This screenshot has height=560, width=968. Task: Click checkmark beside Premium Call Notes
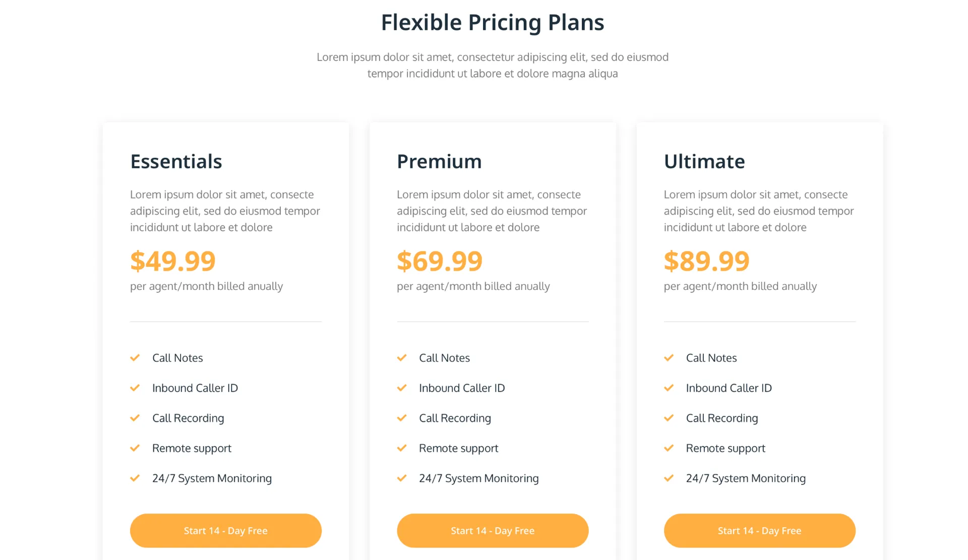point(402,358)
